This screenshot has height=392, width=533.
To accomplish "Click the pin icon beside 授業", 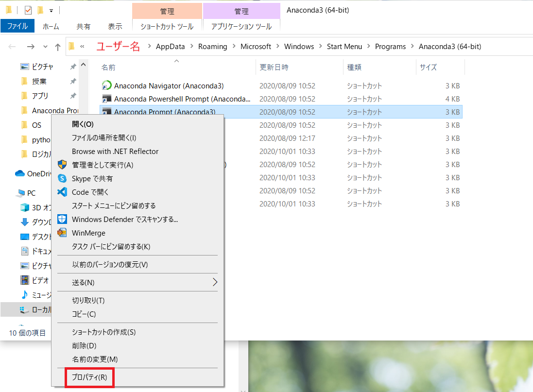I will [x=73, y=81].
